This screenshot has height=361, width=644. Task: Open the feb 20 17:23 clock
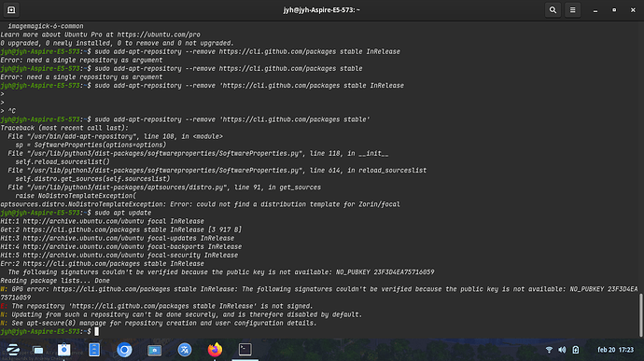pyautogui.click(x=616, y=350)
